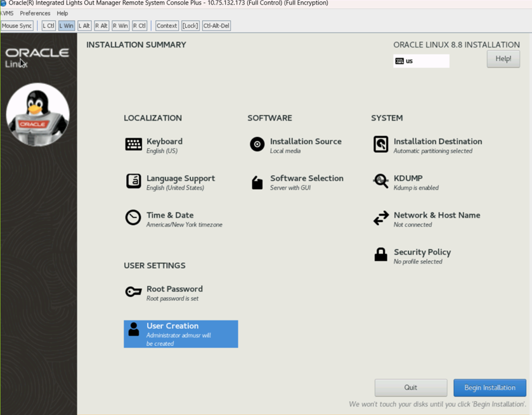
Task: Toggle the R Win modifier key
Action: tap(120, 26)
